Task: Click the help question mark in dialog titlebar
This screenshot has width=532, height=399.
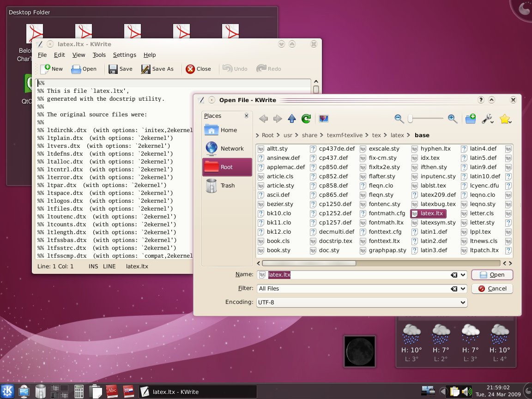Action: (x=481, y=100)
